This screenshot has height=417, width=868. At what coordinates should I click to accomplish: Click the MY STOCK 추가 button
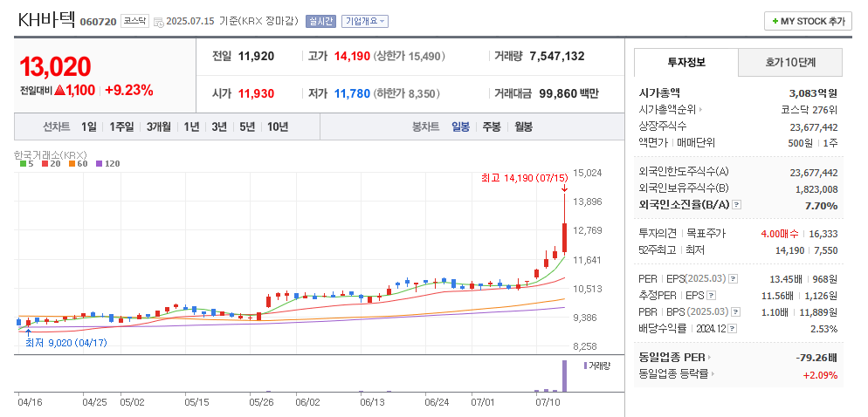pos(809,22)
